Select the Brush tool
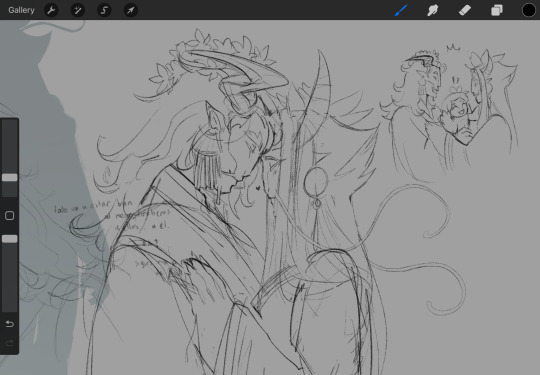The height and width of the screenshot is (375, 540). (401, 10)
